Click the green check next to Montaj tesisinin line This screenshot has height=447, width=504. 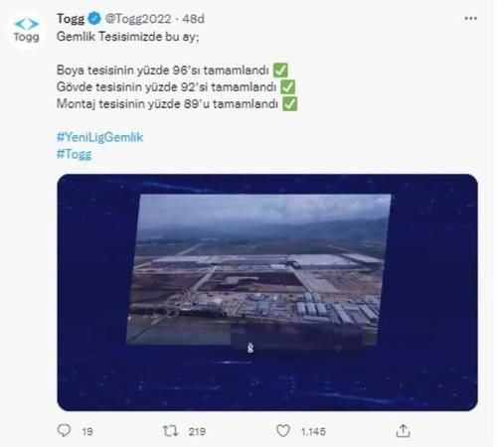pos(289,104)
